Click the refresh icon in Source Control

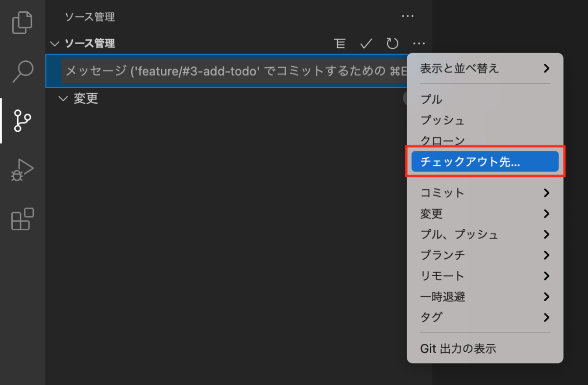pyautogui.click(x=392, y=43)
